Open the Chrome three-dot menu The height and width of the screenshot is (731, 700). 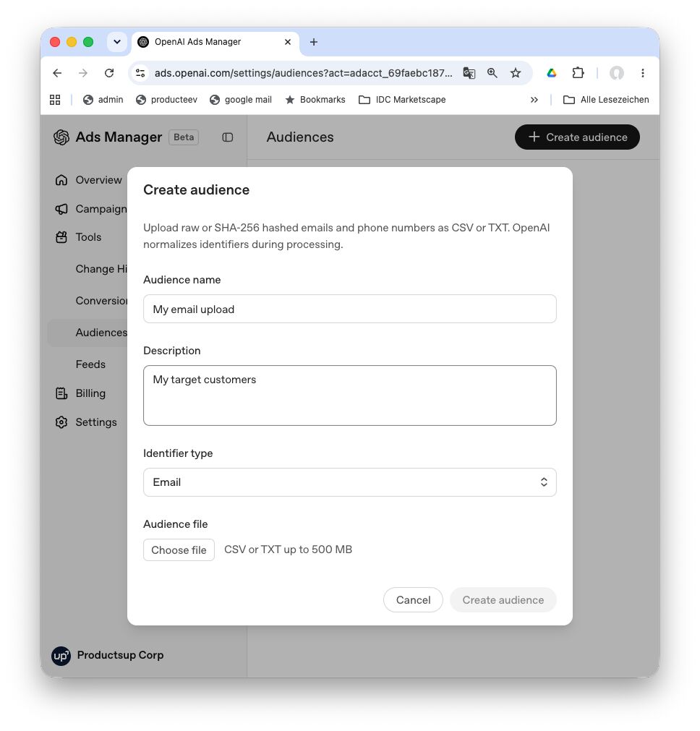pos(642,73)
